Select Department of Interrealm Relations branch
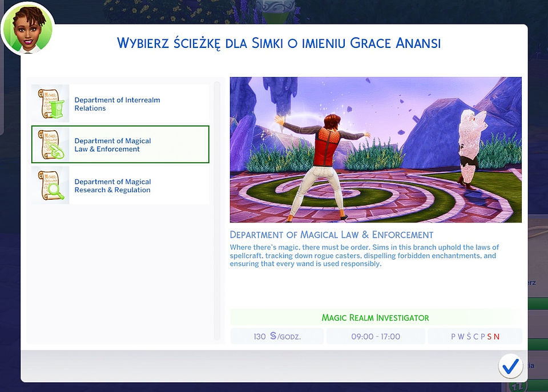Screen dimensions: 548x392 [x=120, y=104]
